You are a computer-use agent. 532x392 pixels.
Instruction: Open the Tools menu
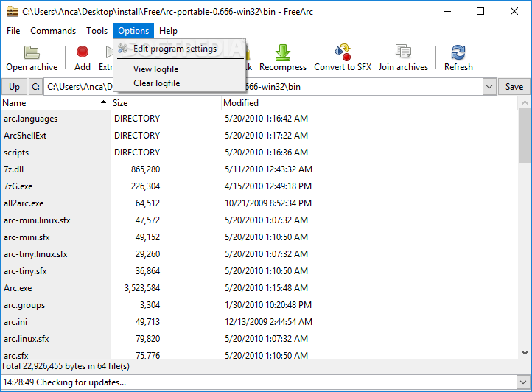(97, 31)
